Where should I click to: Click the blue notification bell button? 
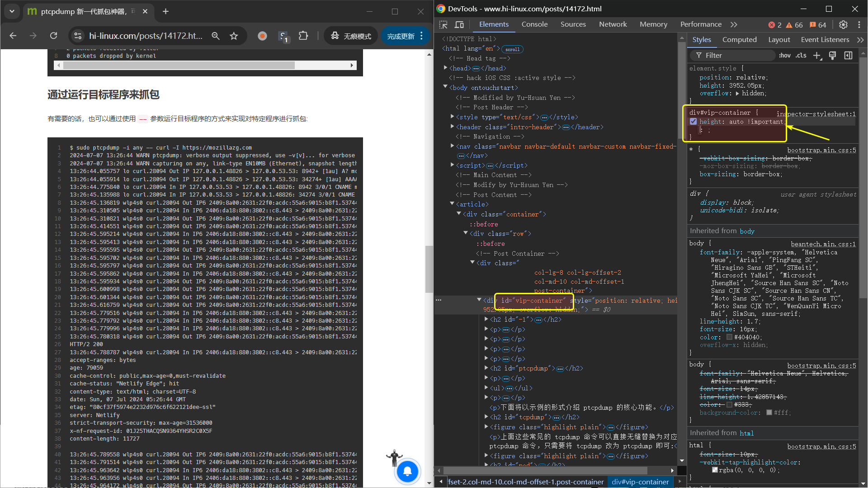(x=407, y=471)
